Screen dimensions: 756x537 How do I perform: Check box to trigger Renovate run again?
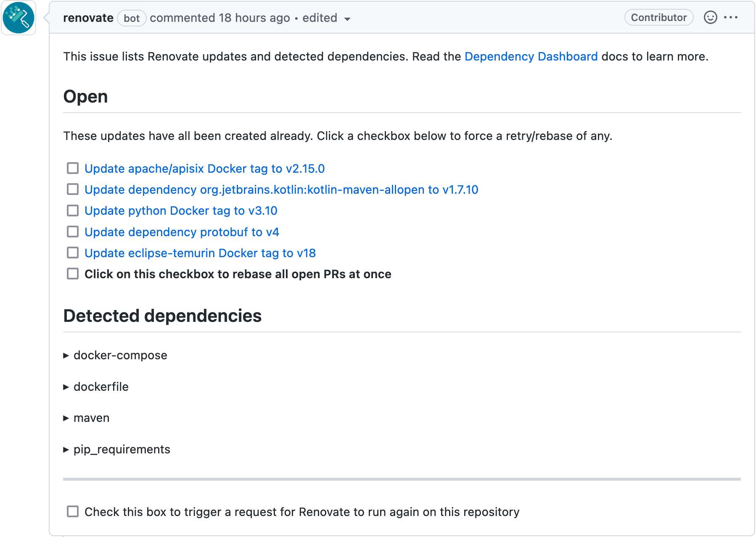[x=73, y=512]
